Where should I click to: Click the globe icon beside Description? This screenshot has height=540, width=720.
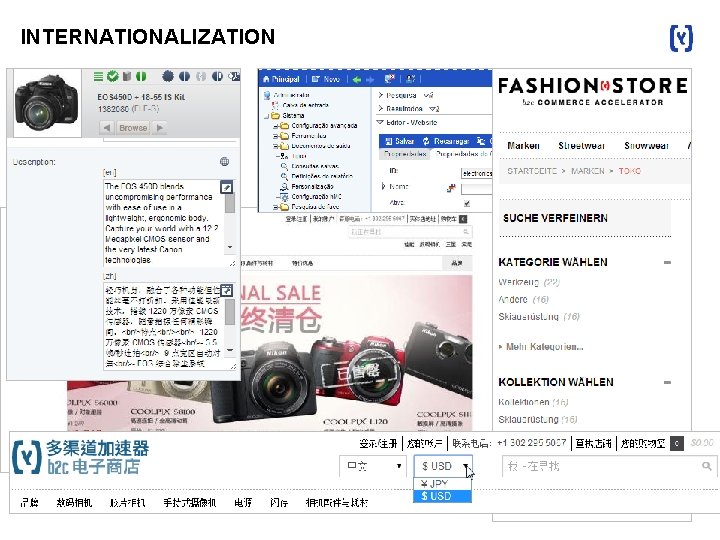pyautogui.click(x=225, y=161)
